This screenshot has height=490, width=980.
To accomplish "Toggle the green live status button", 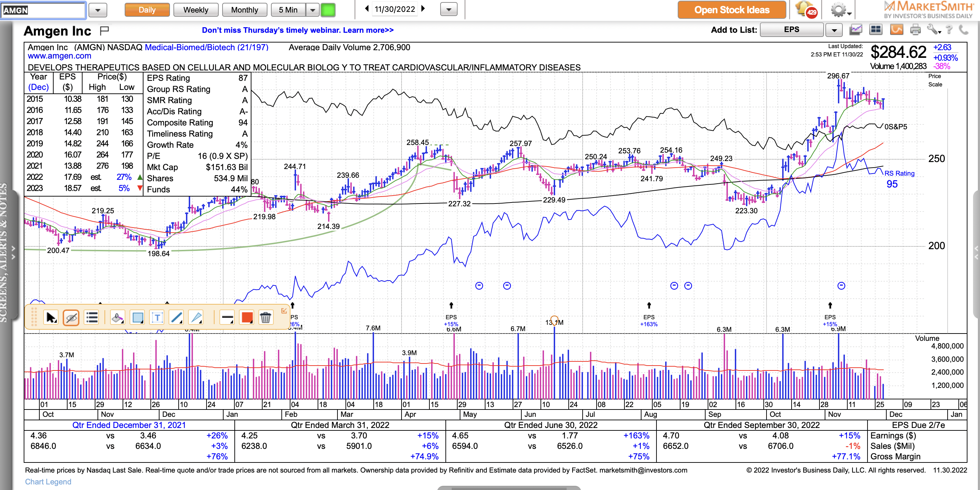I will click(328, 9).
